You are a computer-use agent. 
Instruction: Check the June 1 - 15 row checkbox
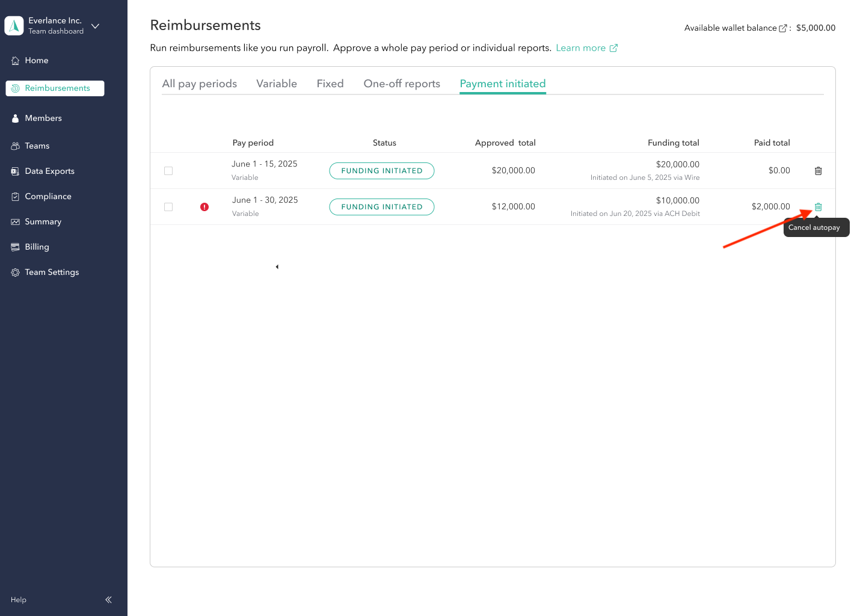168,170
